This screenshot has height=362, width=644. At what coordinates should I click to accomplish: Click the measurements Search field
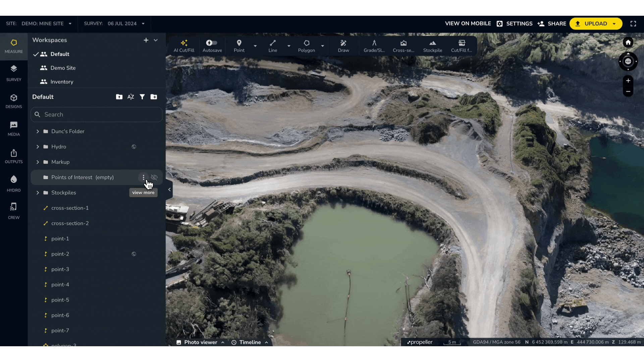click(97, 115)
